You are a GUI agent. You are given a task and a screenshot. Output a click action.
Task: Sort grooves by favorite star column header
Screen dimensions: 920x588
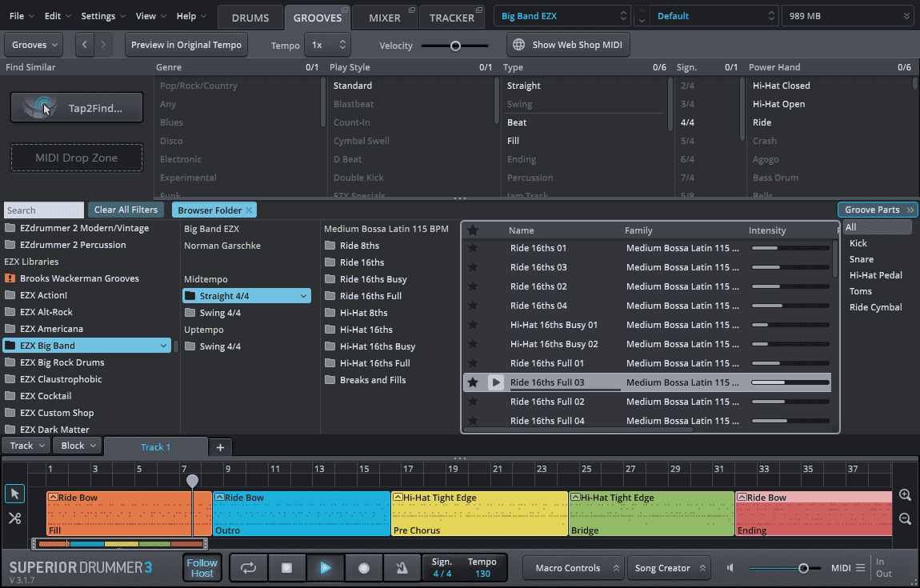tap(473, 230)
